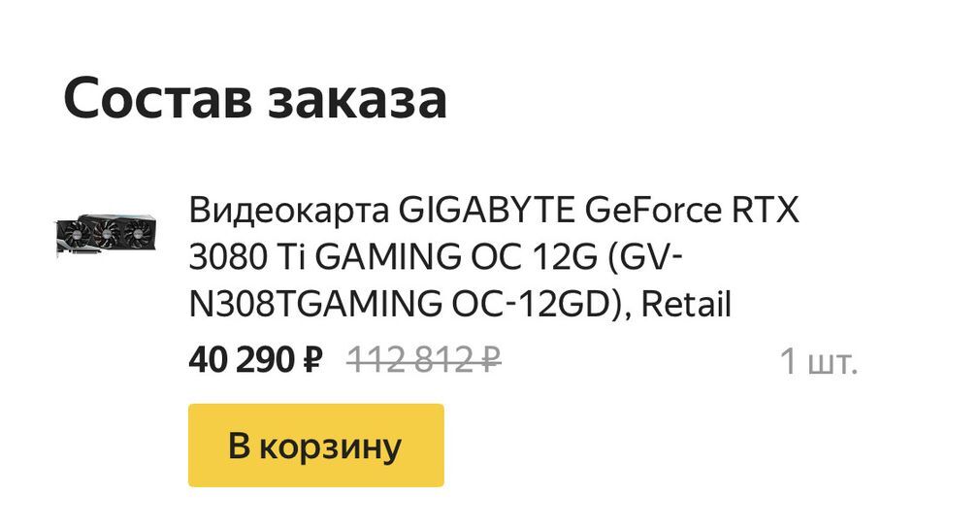Click the GeForce RTX text in title
The image size is (980, 529).
(x=692, y=210)
